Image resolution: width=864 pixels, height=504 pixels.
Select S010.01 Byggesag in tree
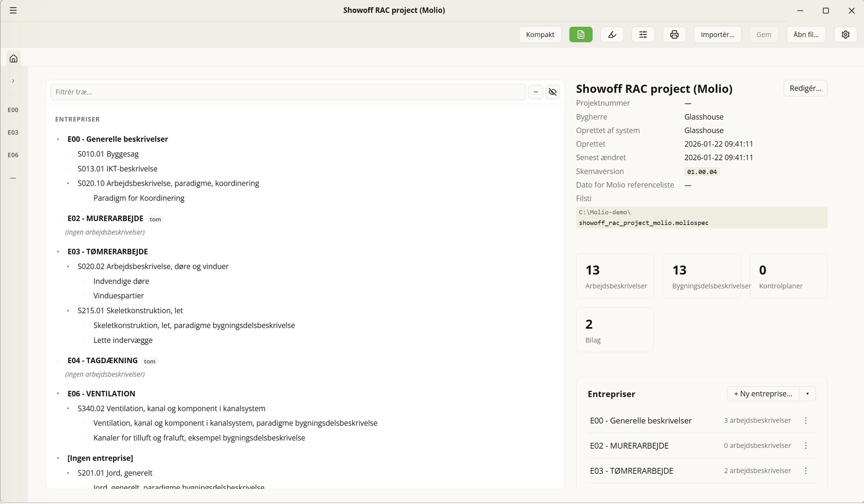point(108,154)
